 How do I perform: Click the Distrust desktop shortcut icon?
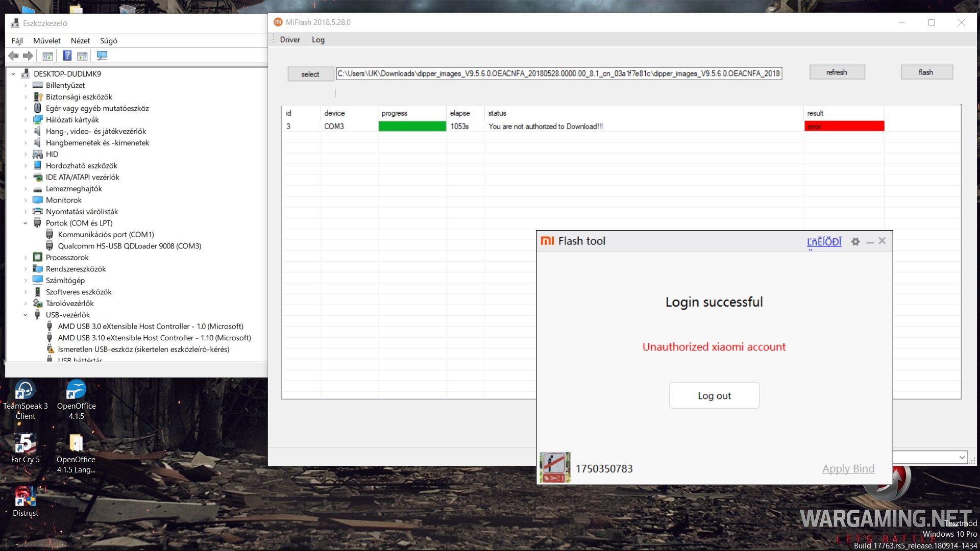(x=25, y=496)
